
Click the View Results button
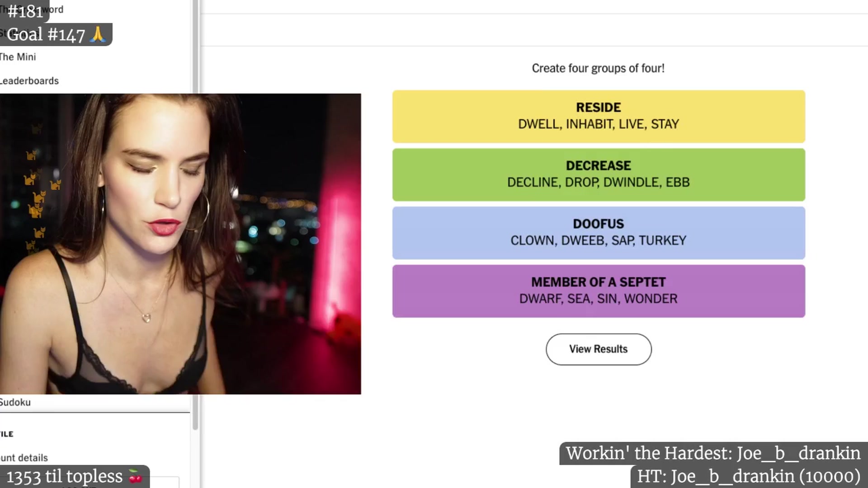(598, 349)
